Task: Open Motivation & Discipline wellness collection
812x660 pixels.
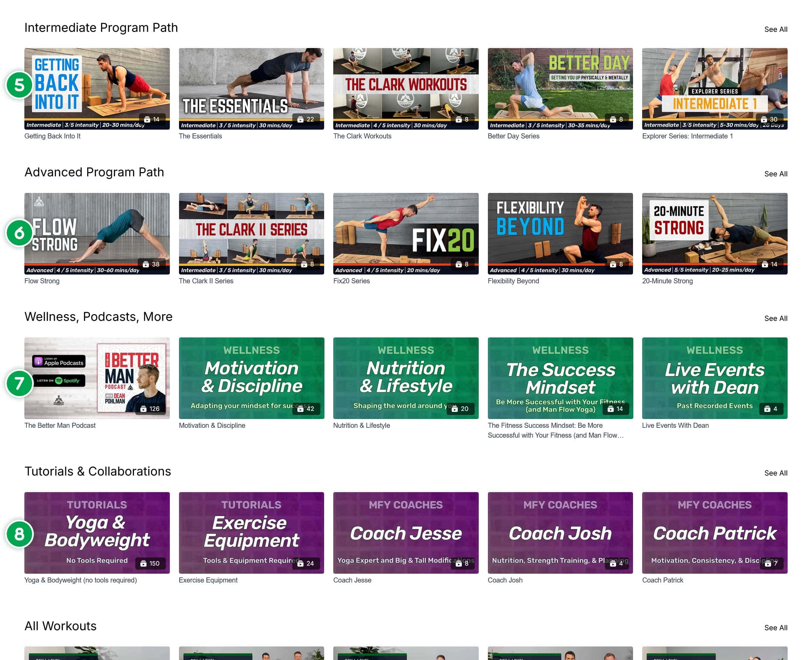Action: [x=251, y=378]
